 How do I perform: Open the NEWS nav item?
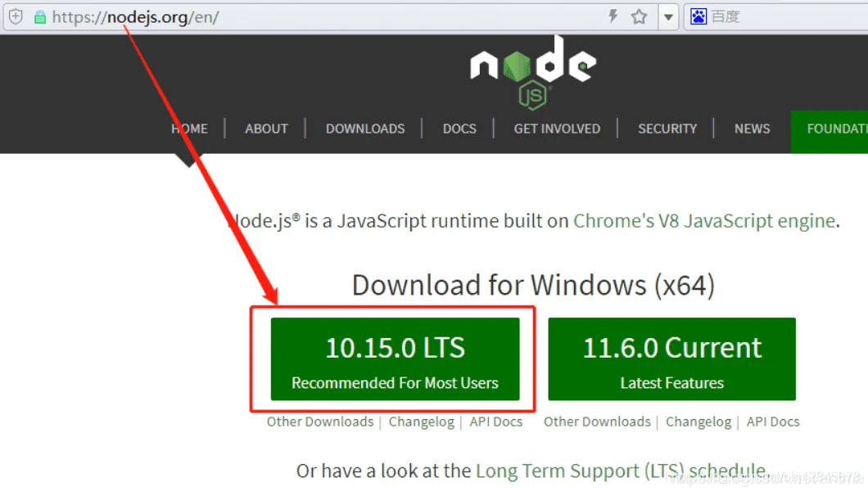coord(752,129)
